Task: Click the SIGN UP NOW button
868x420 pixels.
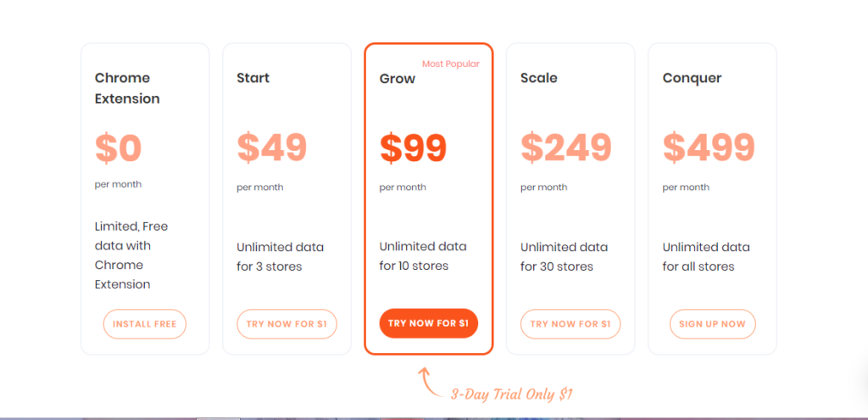Action: (x=712, y=324)
